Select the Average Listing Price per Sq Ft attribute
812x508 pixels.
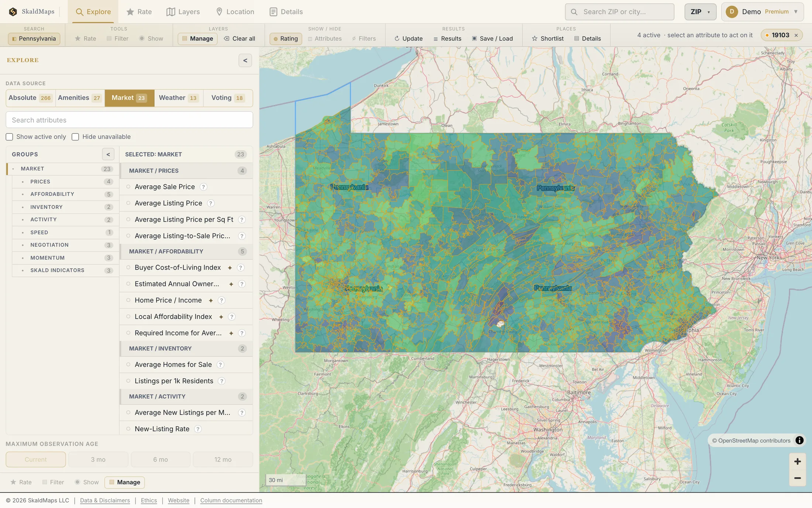186,219
